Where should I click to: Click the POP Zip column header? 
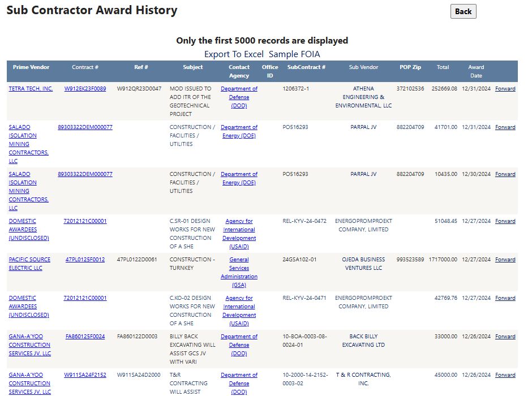pos(410,67)
